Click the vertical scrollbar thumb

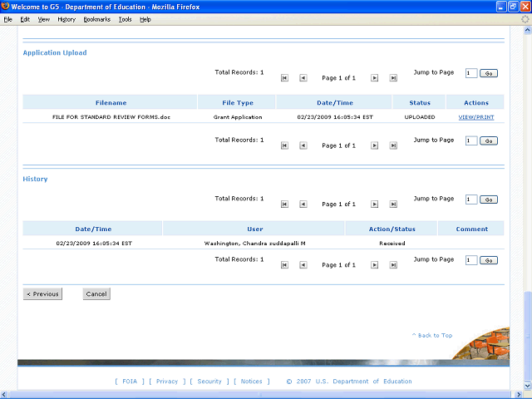point(527,336)
